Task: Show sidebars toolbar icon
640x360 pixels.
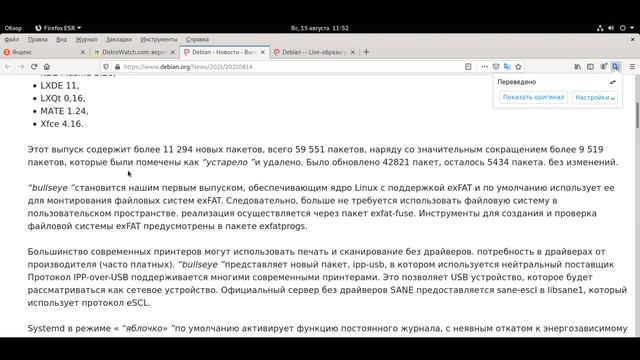Action: coord(590,67)
